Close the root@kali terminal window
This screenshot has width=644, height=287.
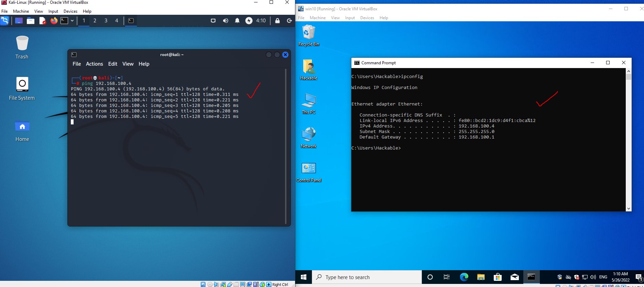click(285, 55)
